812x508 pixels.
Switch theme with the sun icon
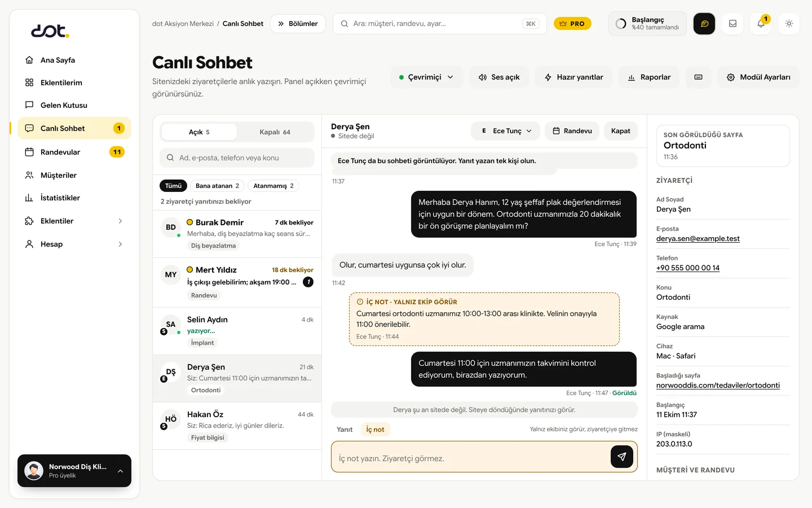pos(789,24)
